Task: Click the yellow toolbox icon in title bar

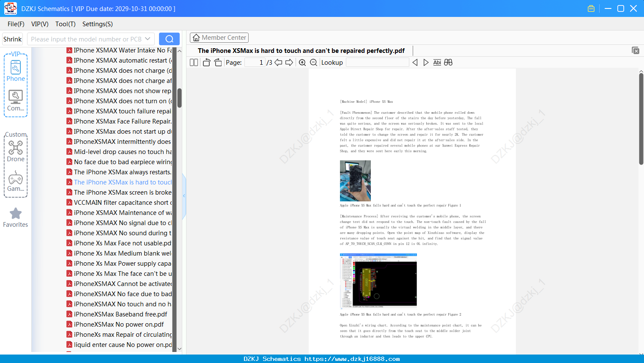Action: (x=591, y=8)
